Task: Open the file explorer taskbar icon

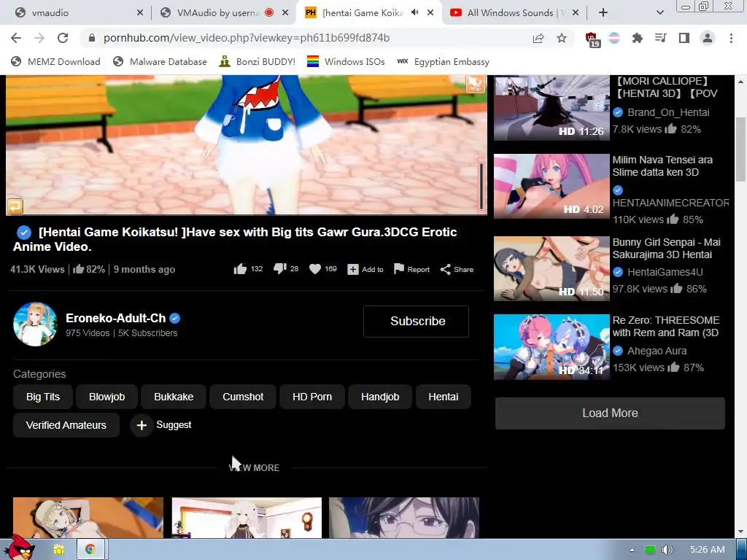Action: pyautogui.click(x=59, y=550)
